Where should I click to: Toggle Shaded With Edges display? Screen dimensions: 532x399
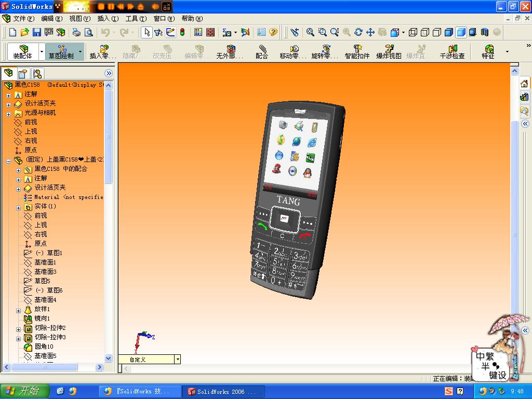[448, 32]
